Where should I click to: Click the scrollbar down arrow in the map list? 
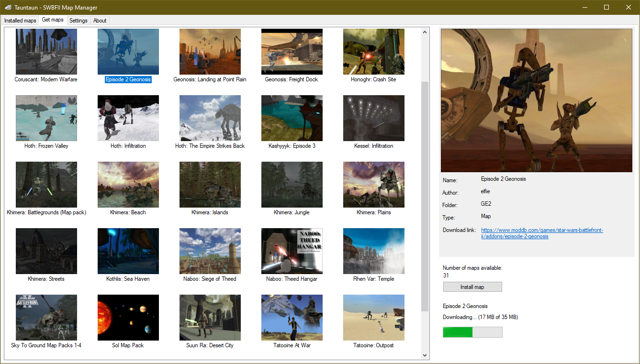[424, 355]
